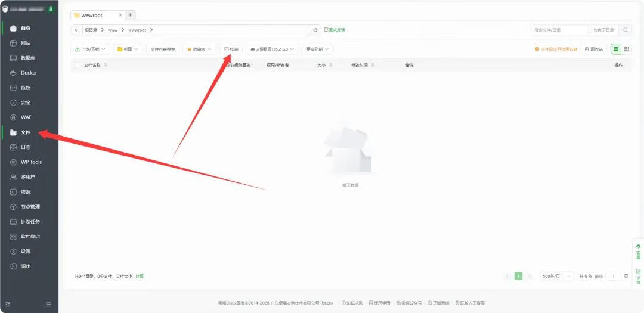
Task: Open 软件商店 software store
Action: click(x=30, y=237)
